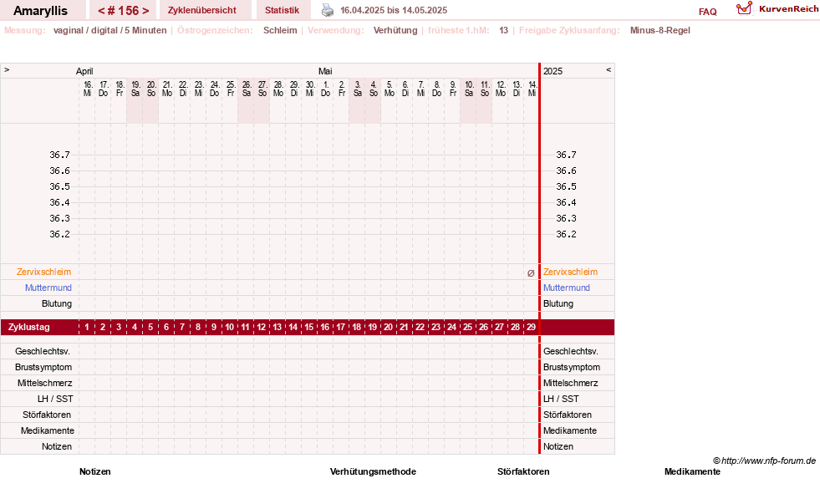Click the right Zervixschleim label

(570, 272)
